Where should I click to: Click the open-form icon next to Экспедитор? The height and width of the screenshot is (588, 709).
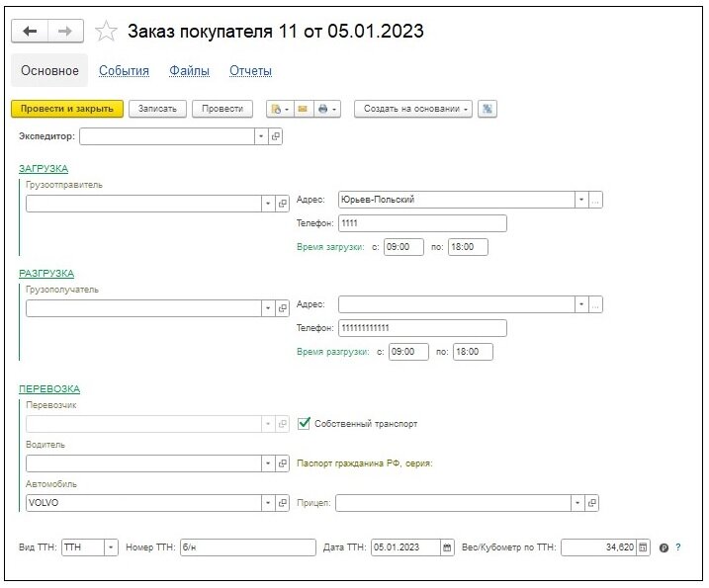275,136
